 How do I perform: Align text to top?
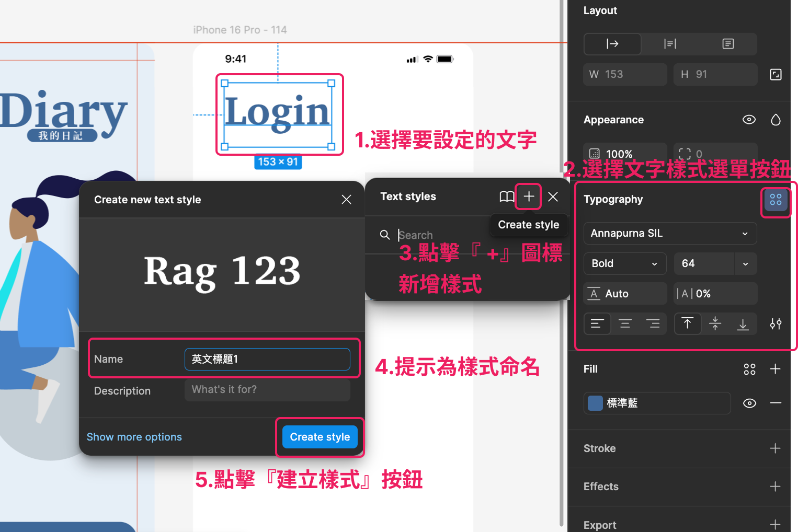(687, 324)
